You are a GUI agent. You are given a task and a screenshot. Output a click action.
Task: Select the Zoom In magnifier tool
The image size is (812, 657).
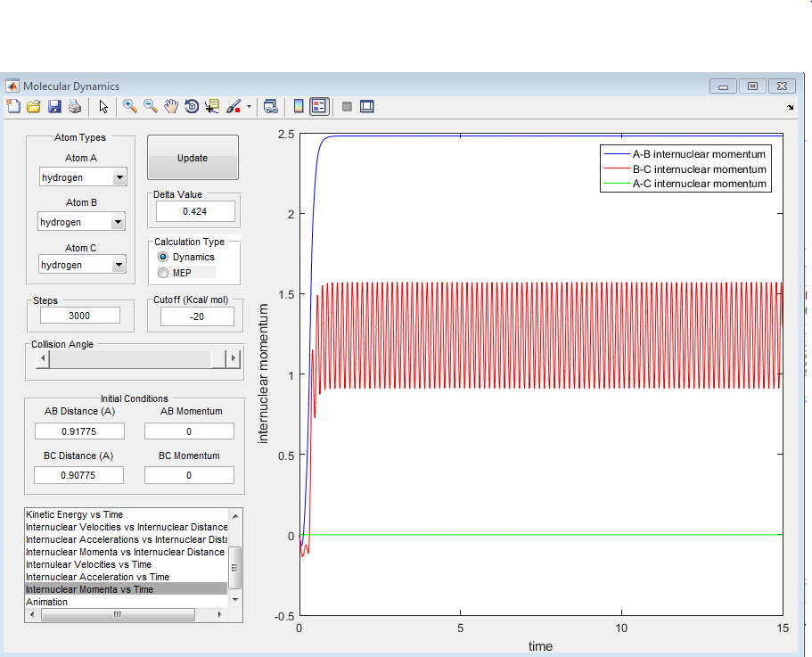pos(130,106)
